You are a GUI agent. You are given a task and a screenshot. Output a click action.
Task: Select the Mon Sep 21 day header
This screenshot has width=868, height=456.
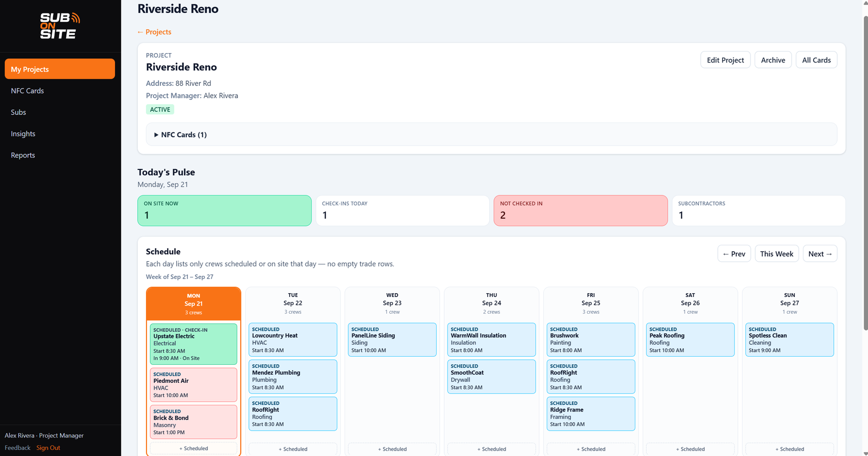tap(194, 304)
